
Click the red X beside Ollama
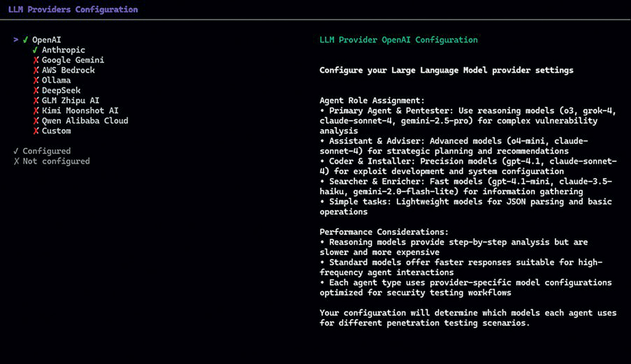tap(36, 80)
